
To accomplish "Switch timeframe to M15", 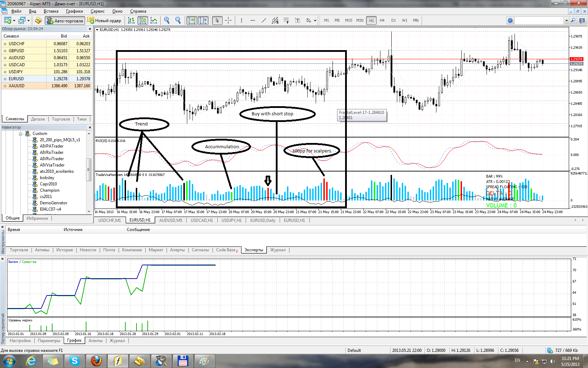I will pyautogui.click(x=349, y=20).
